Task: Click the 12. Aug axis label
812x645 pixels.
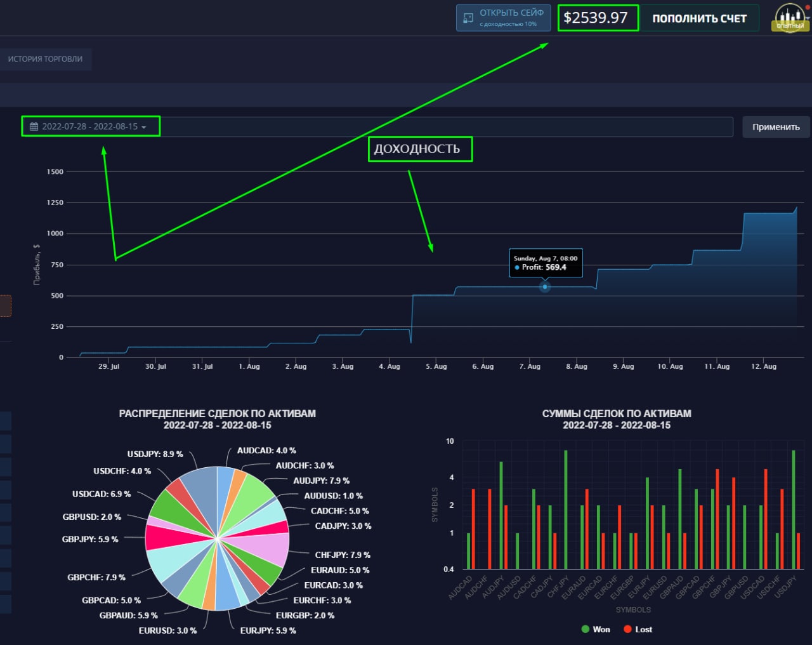Action: coord(763,366)
